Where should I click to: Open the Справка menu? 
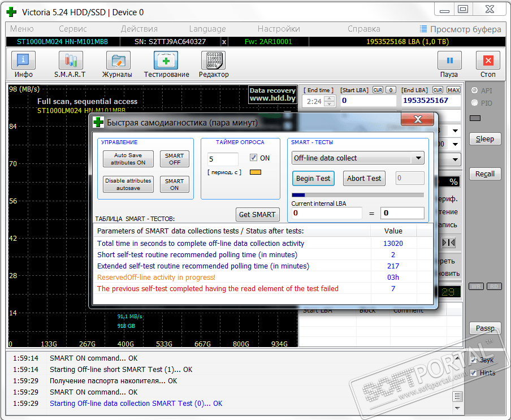click(363, 29)
